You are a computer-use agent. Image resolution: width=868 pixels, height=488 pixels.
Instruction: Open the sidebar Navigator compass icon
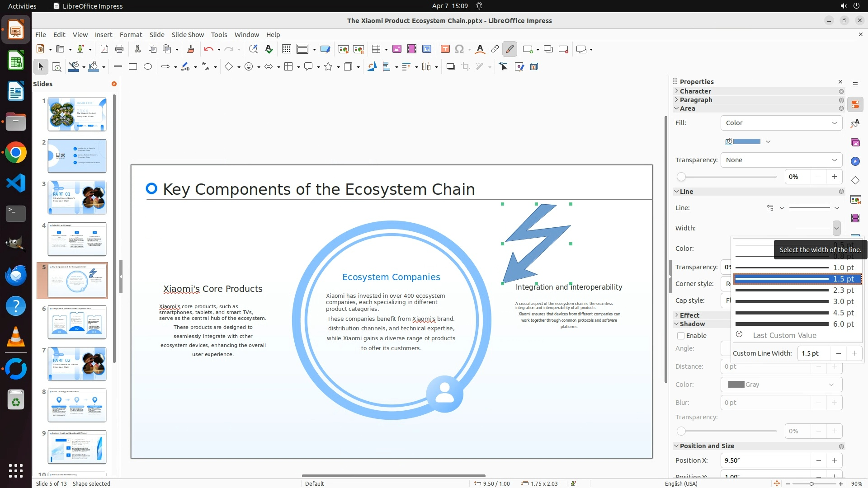point(855,161)
